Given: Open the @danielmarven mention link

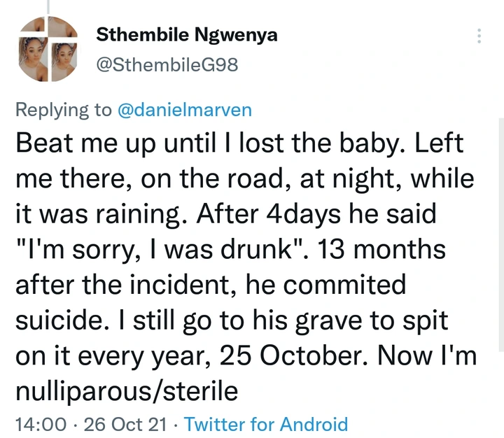Looking at the screenshot, I should [185, 110].
